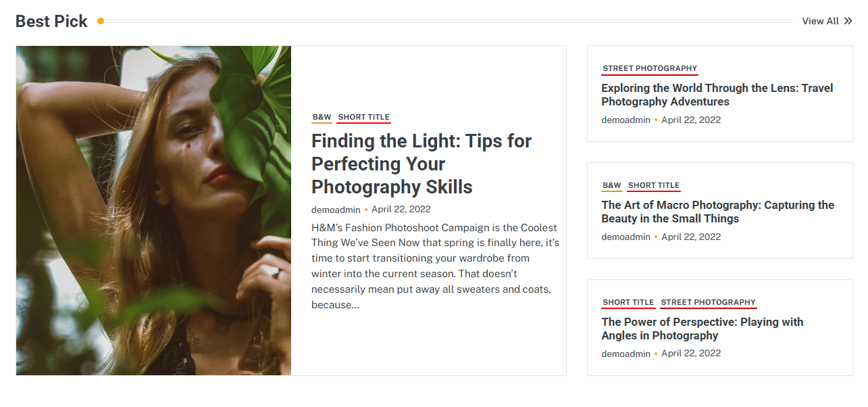
Task: Click demoadmin author under Finding the Light
Action: 336,210
